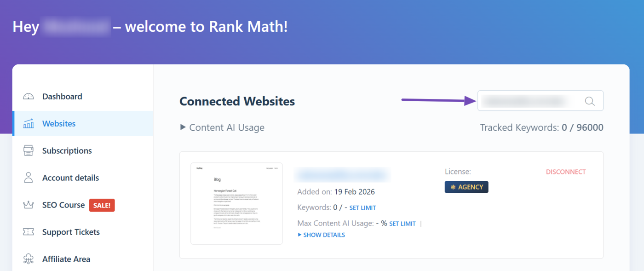This screenshot has width=644, height=271.
Task: Click the SEO Course crown icon
Action: click(29, 205)
